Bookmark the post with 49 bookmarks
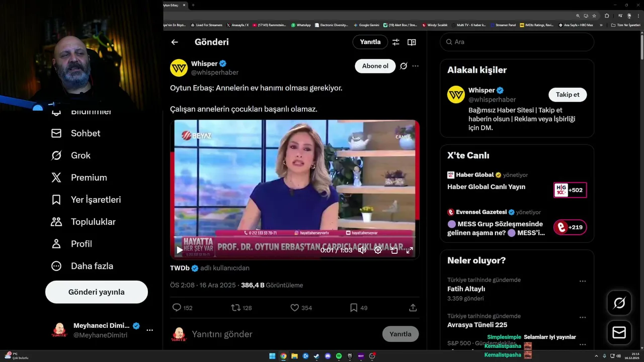 [358, 308]
